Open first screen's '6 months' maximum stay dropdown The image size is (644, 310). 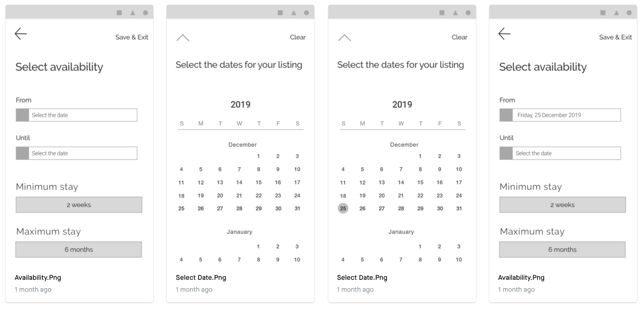click(x=79, y=250)
